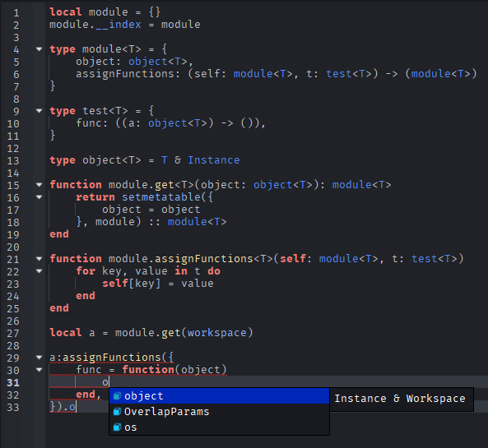Click the end keyword on line 19
The height and width of the screenshot is (448, 488).
pos(59,234)
